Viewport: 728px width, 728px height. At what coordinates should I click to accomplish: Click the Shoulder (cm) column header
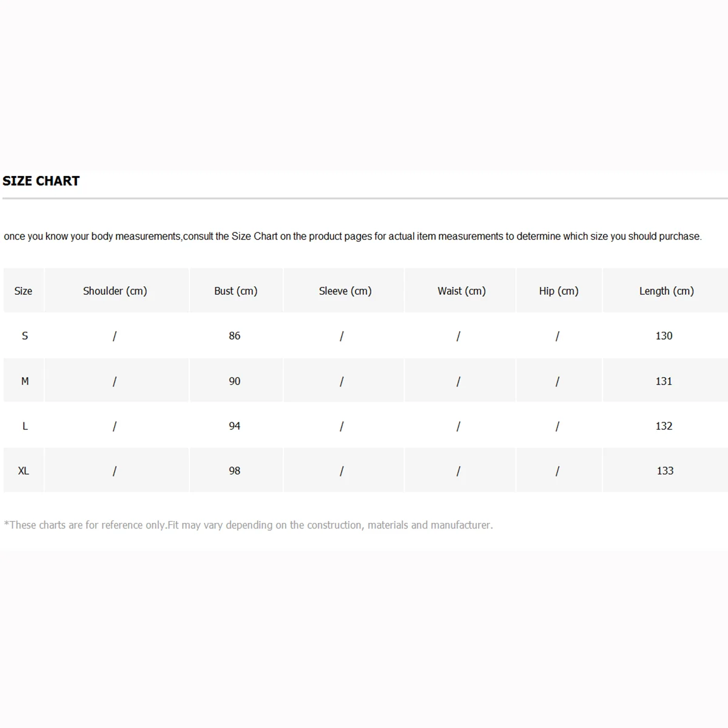pos(115,291)
